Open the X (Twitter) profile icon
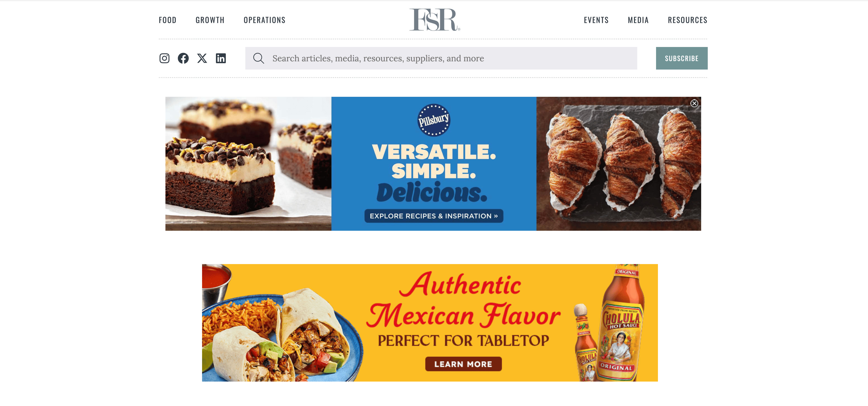Viewport: 868px width, 406px height. 202,58
